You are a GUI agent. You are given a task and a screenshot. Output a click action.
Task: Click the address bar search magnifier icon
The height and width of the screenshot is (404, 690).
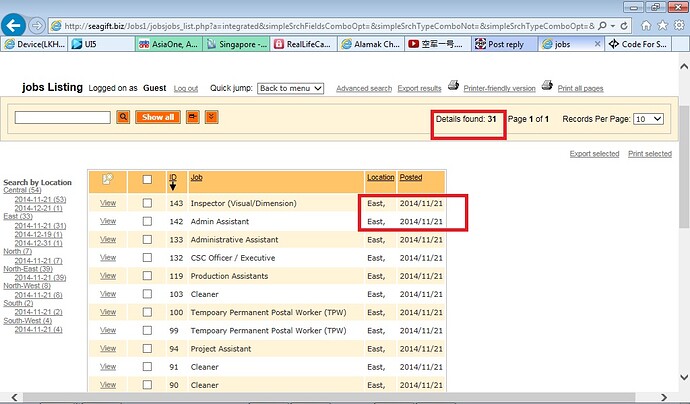(602, 26)
